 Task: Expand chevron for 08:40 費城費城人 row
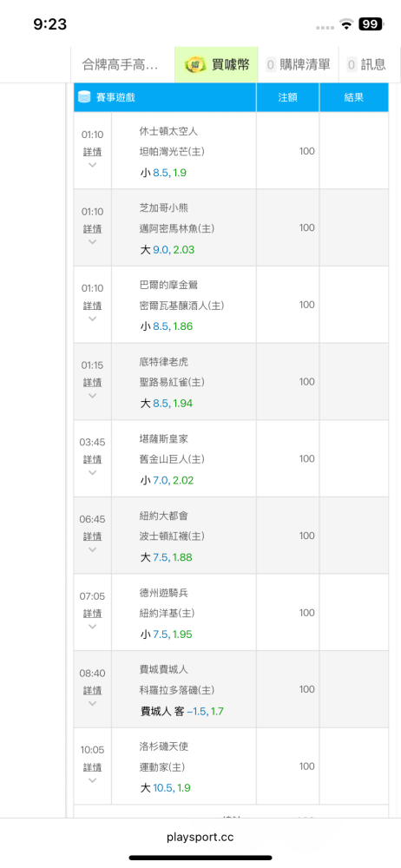pyautogui.click(x=93, y=704)
